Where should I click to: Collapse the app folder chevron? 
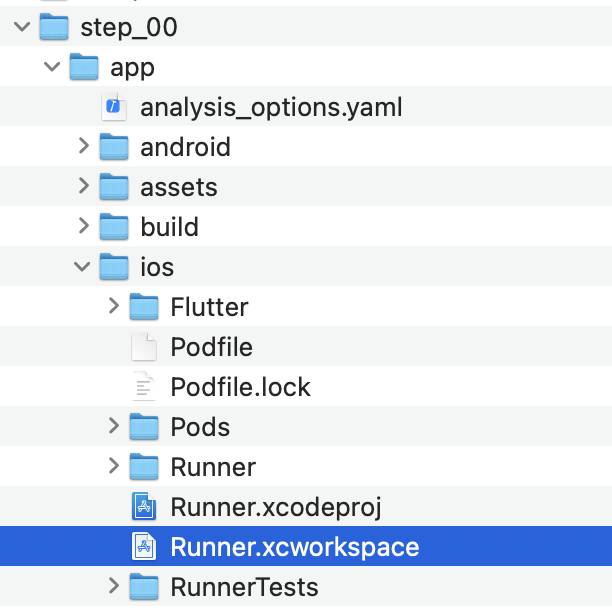[x=53, y=68]
